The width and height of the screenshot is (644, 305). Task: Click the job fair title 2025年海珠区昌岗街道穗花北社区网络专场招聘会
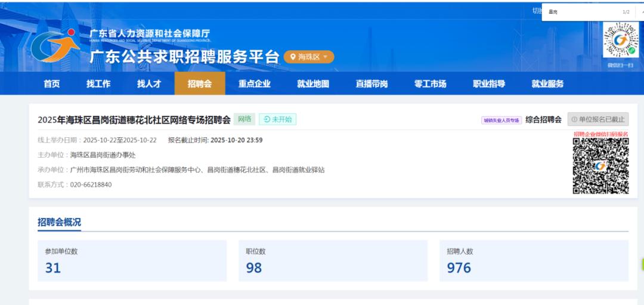[x=134, y=119]
